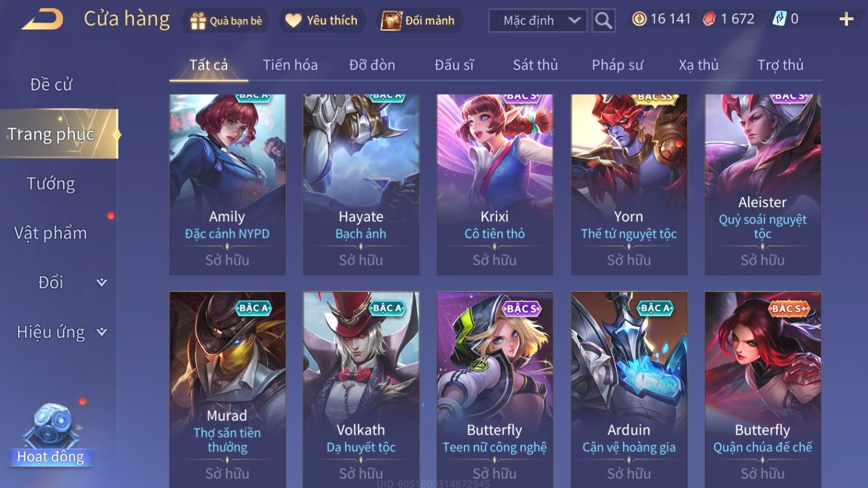Open Đổi mảnh chest icon
Screen dimensions: 868x488
(391, 21)
